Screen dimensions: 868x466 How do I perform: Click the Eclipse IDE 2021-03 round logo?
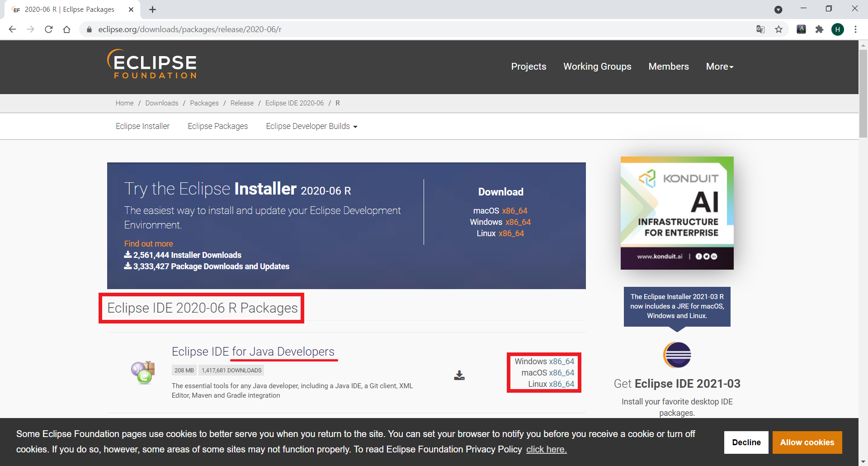[x=677, y=355]
